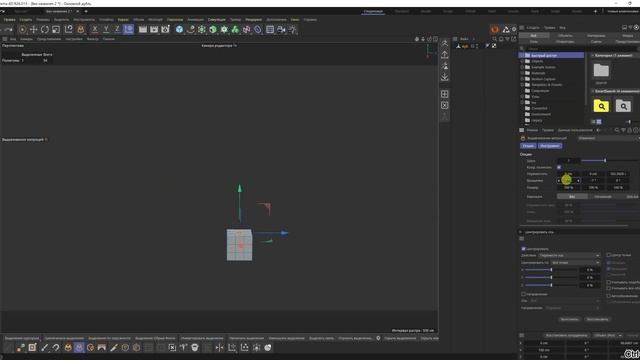The height and width of the screenshot is (360, 640).
Task: Collapse the SmartSearch section header
Action: 593,91
